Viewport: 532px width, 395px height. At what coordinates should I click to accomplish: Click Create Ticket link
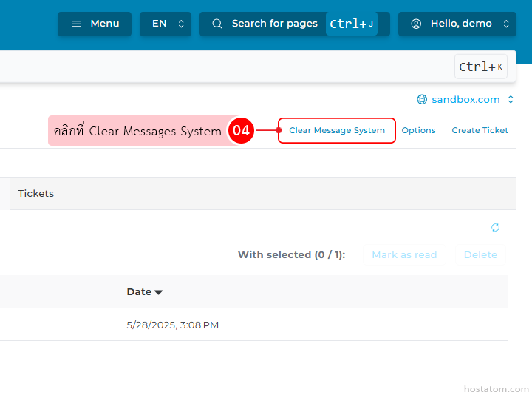(480, 130)
